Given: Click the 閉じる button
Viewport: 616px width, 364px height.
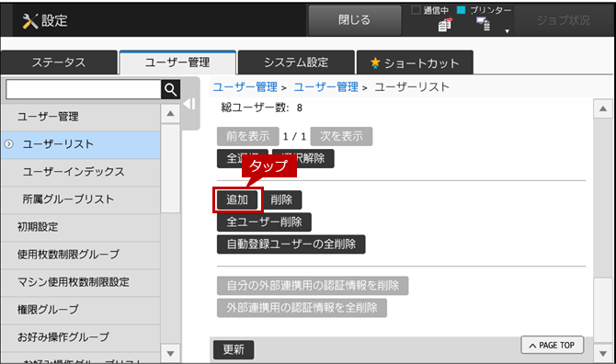Looking at the screenshot, I should (354, 20).
